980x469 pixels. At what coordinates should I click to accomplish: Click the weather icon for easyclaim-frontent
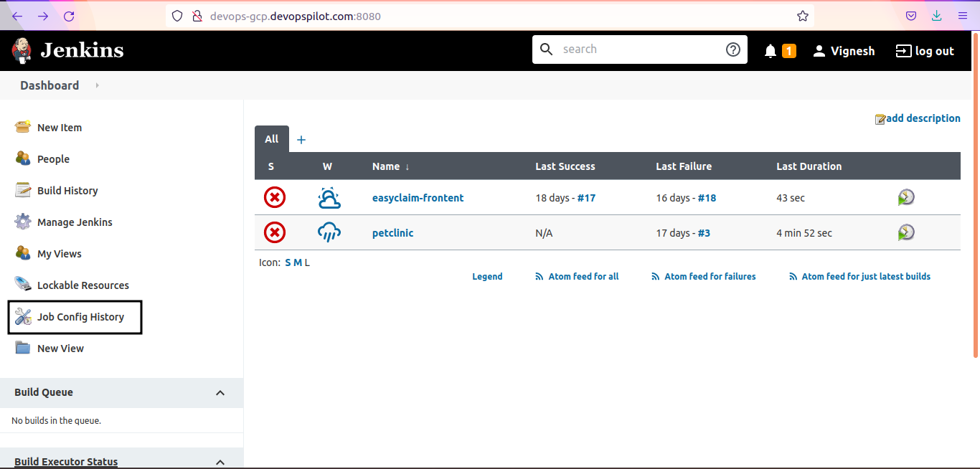329,197
